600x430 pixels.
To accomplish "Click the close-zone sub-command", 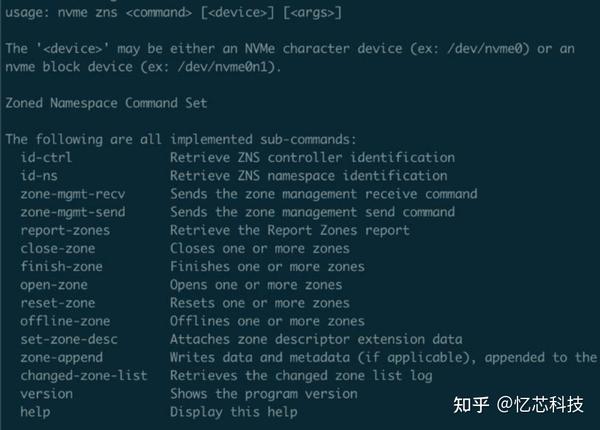I will coord(57,248).
